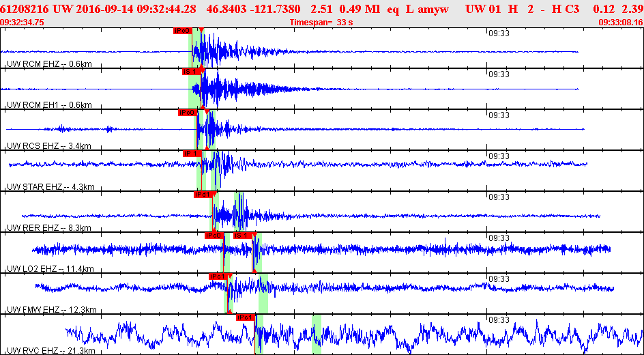Screen dimensions: 644x355
Task: Click the UW RCS EHZ 3.4km station label
Action: pos(49,146)
